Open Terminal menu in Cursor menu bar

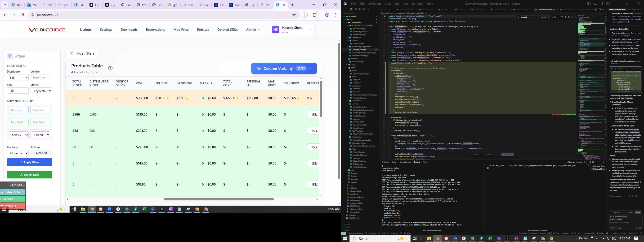click(x=417, y=4)
